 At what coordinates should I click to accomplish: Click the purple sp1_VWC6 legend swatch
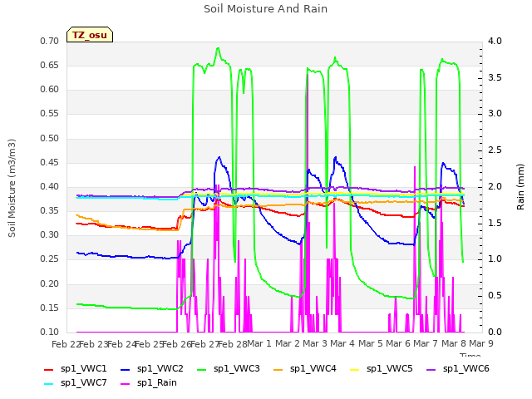coord(431,369)
